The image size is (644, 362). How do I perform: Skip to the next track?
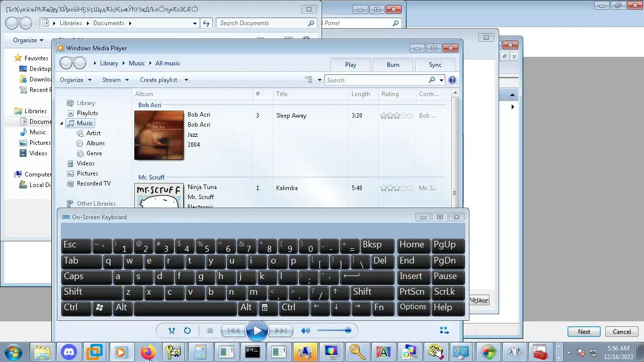click(281, 330)
